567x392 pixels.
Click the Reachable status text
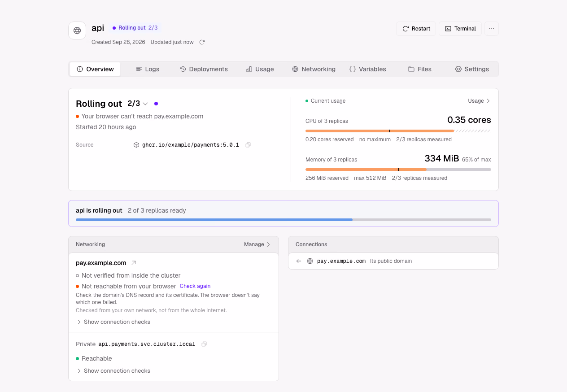(97, 358)
